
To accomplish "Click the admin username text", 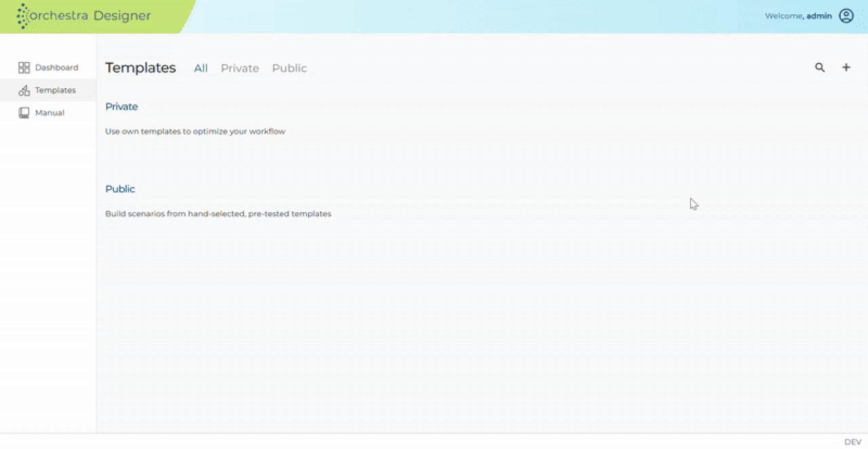I will pos(819,16).
